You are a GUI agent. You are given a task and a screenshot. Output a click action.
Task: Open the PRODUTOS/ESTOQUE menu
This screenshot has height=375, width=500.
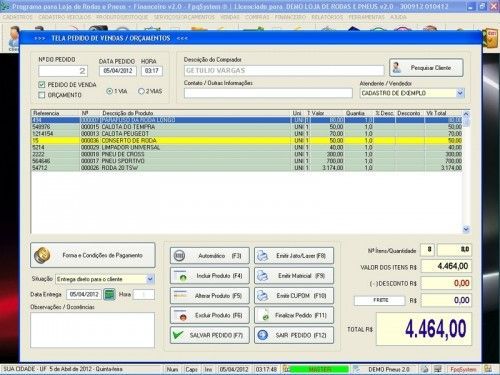tap(122, 17)
